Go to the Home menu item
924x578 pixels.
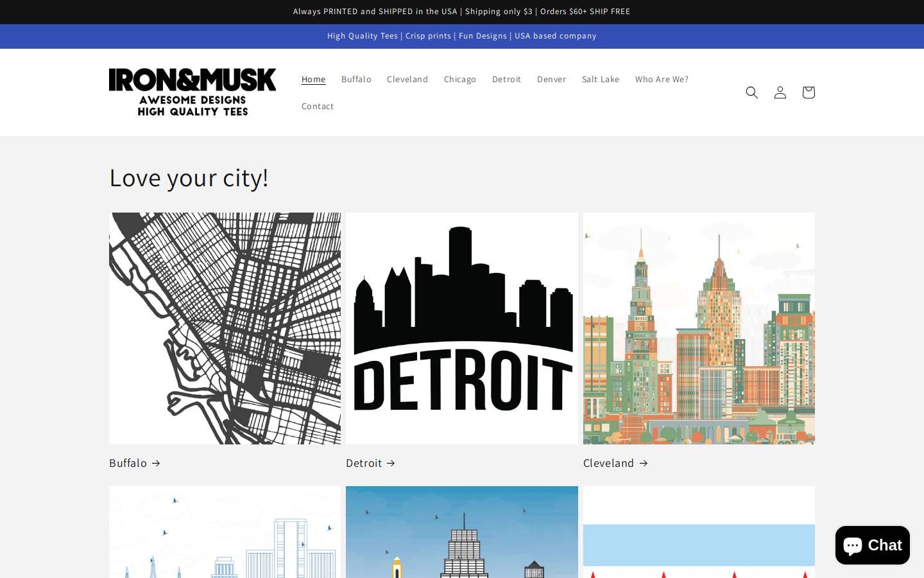click(314, 79)
